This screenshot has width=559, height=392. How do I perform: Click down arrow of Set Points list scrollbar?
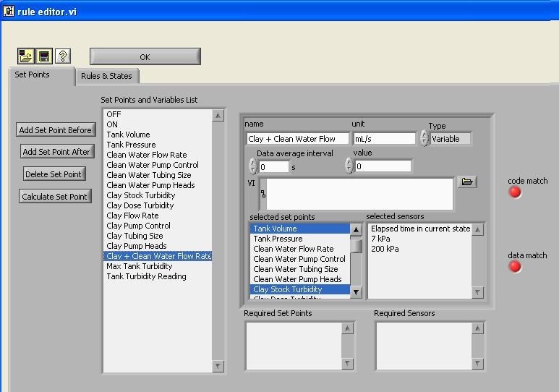tap(218, 366)
